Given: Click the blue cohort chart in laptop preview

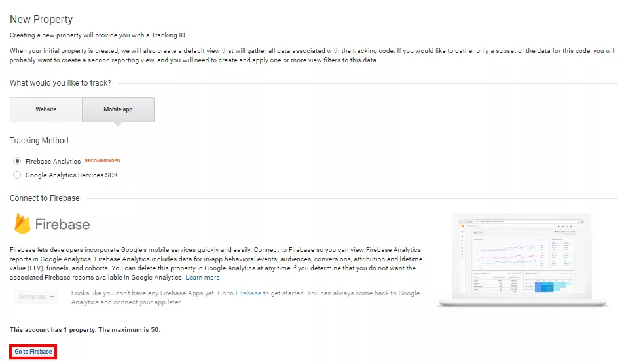Looking at the screenshot, I should click(x=549, y=285).
